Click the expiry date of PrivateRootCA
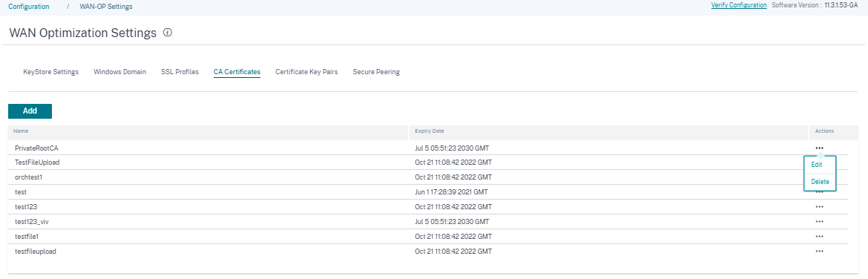 point(452,148)
